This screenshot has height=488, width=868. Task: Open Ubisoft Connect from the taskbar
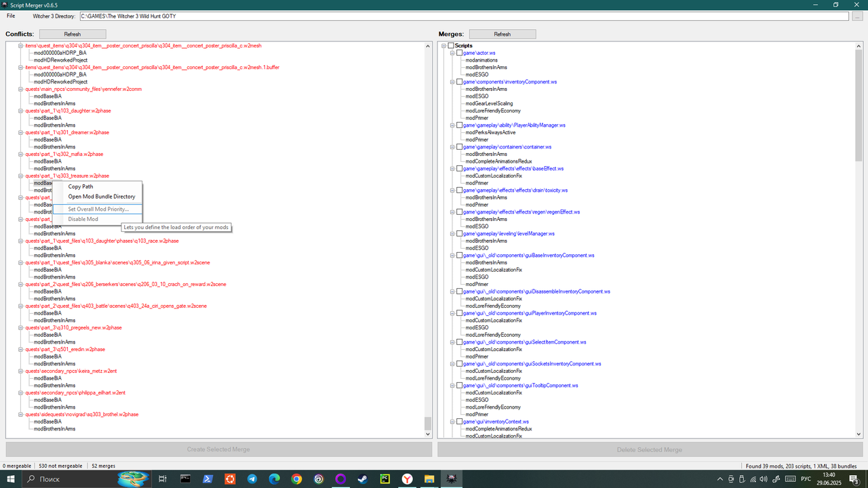pyautogui.click(x=319, y=479)
